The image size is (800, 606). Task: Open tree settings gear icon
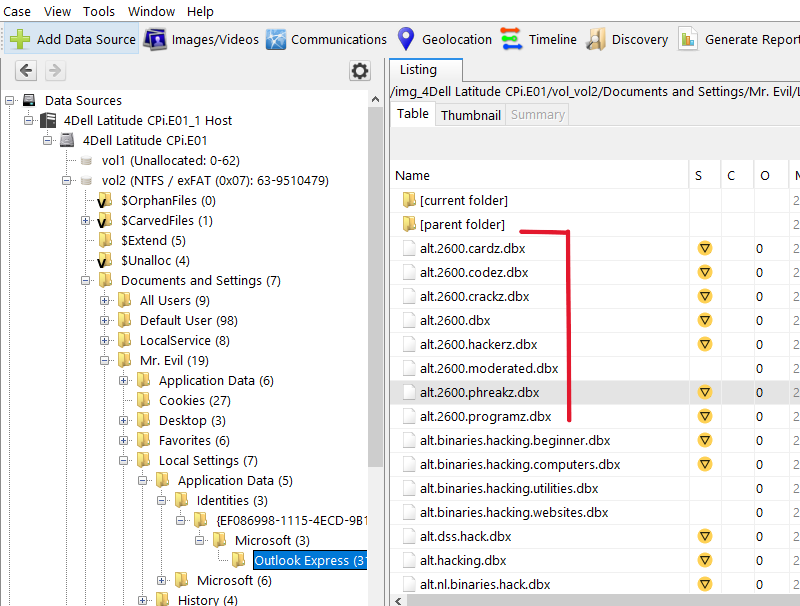[x=359, y=71]
